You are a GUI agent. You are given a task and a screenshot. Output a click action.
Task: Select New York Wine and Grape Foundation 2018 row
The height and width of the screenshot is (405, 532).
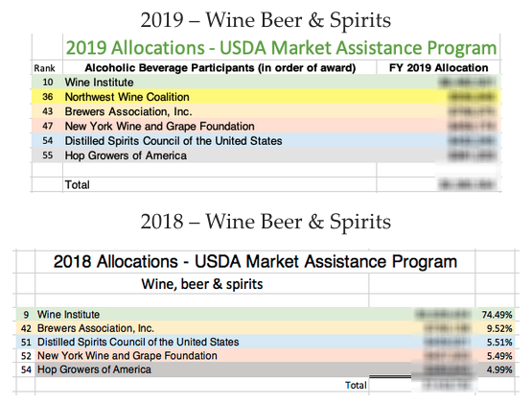pyautogui.click(x=266, y=356)
